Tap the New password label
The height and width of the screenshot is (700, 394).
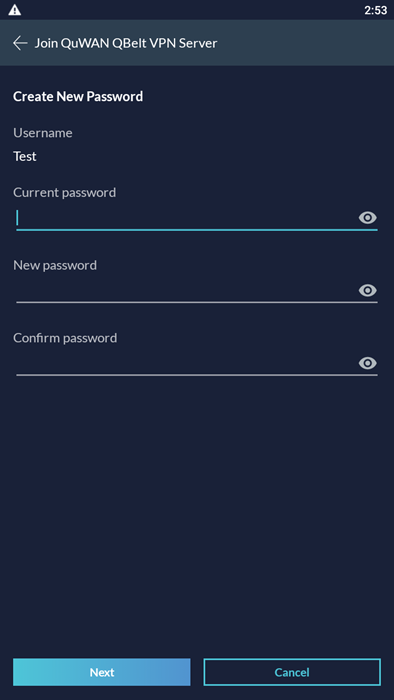coord(55,265)
